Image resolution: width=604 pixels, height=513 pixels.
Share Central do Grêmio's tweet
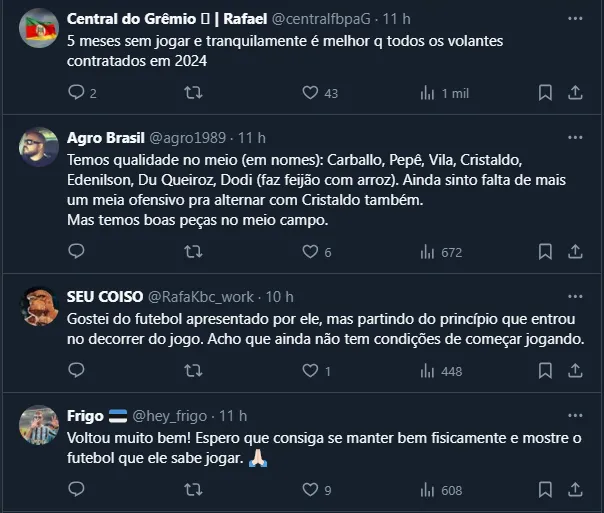click(575, 93)
